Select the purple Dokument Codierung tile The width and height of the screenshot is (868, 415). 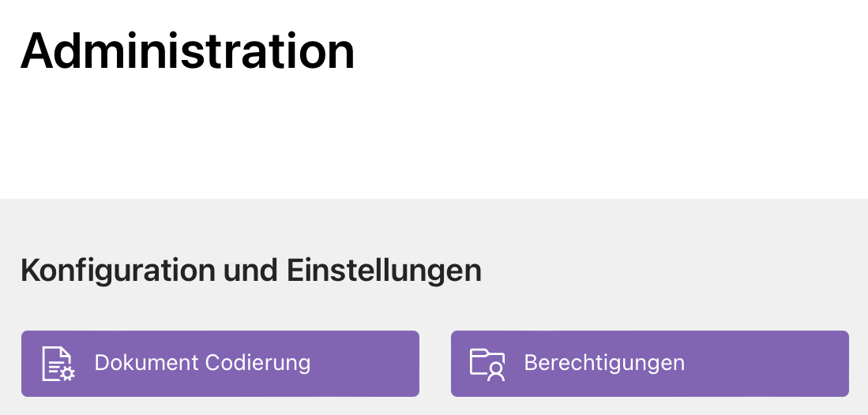220,364
